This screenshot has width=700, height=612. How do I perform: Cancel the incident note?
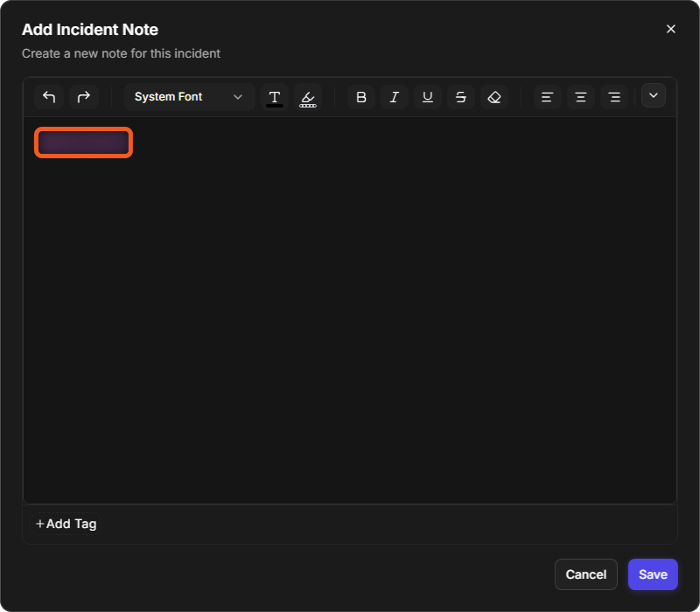tap(585, 574)
